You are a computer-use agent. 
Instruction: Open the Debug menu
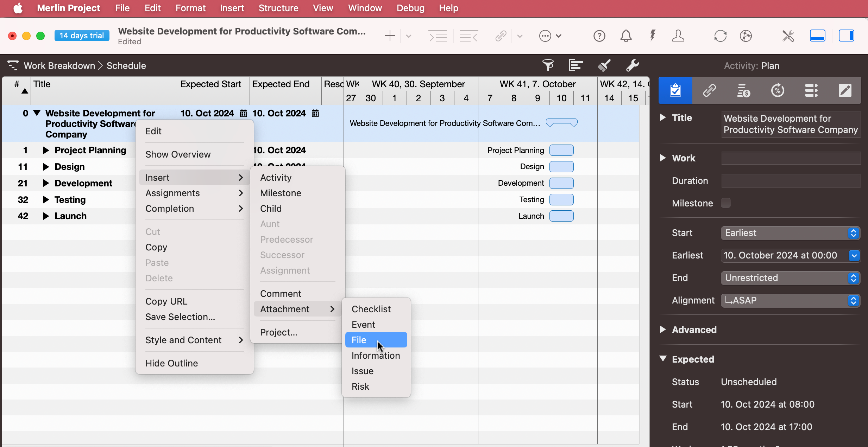(x=410, y=8)
